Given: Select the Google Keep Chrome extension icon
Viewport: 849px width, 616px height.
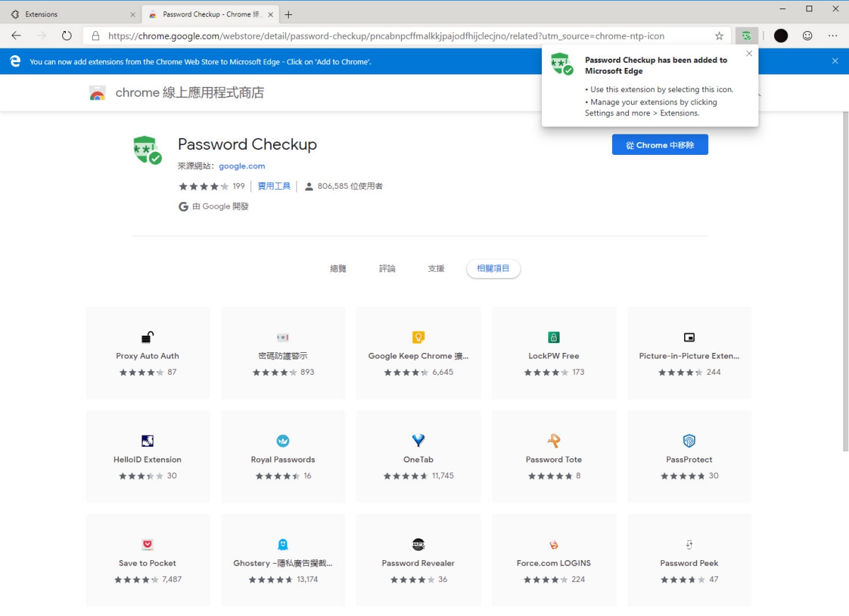Looking at the screenshot, I should tap(418, 337).
